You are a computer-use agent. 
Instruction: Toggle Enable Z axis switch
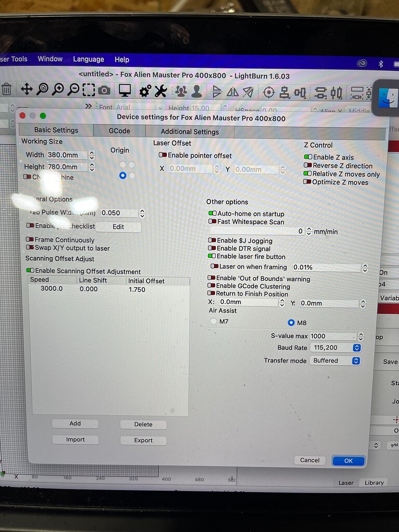(x=308, y=157)
